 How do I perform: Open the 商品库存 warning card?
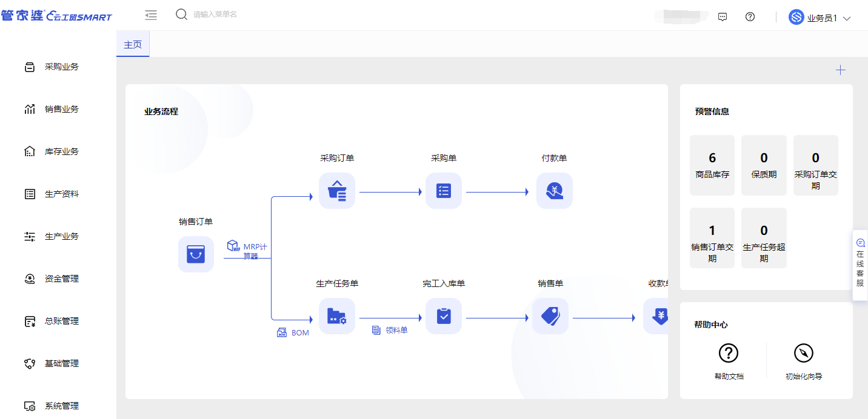tap(712, 165)
